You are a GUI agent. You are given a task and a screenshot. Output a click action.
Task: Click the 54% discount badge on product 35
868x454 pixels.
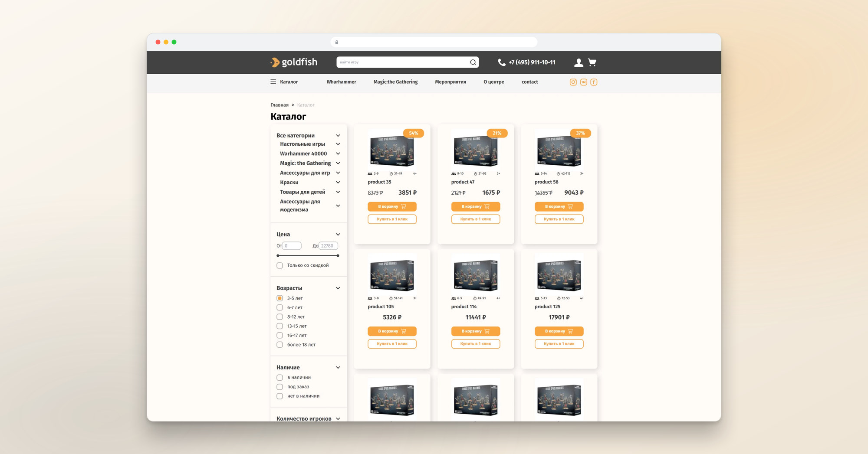point(413,133)
